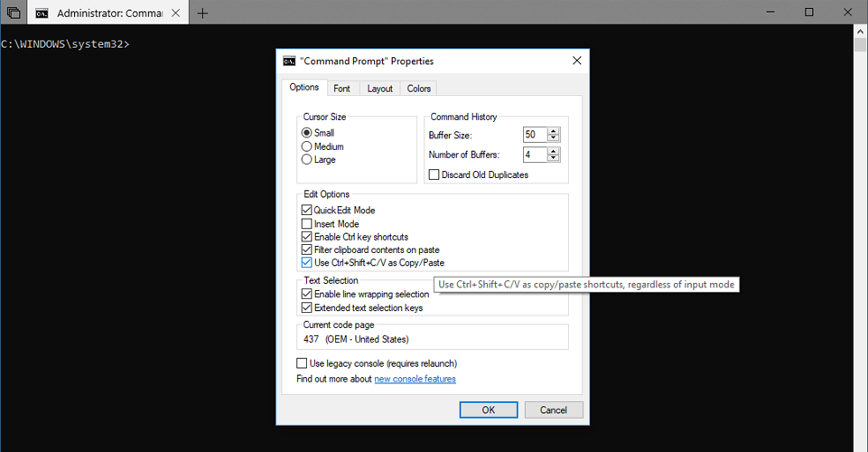Viewport: 868px width, 452px height.
Task: Toggle Enable Ctrl key shortcuts
Action: coord(307,237)
